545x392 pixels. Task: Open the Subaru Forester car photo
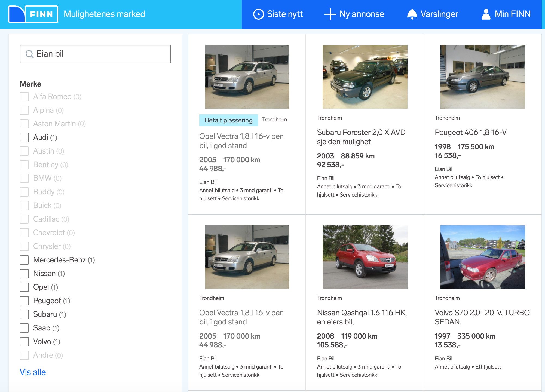365,77
